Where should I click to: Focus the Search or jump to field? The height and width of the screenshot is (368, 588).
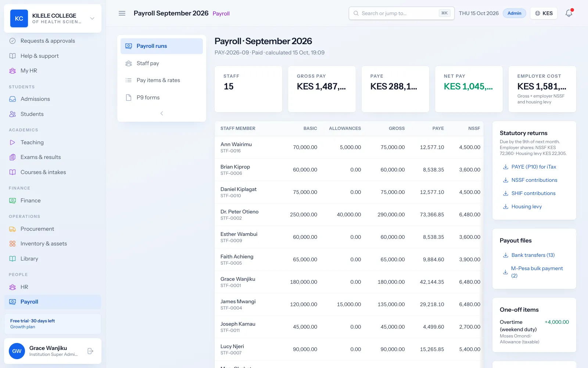[401, 13]
